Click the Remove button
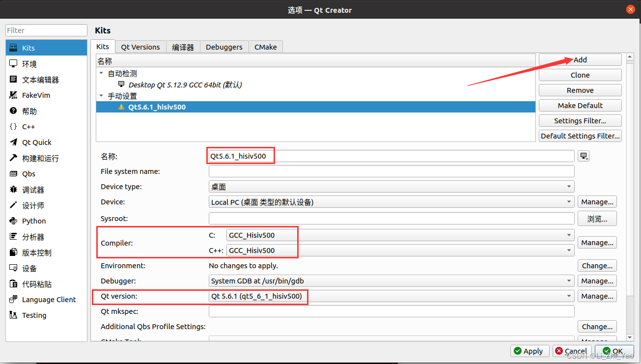The image size is (641, 364). click(580, 90)
